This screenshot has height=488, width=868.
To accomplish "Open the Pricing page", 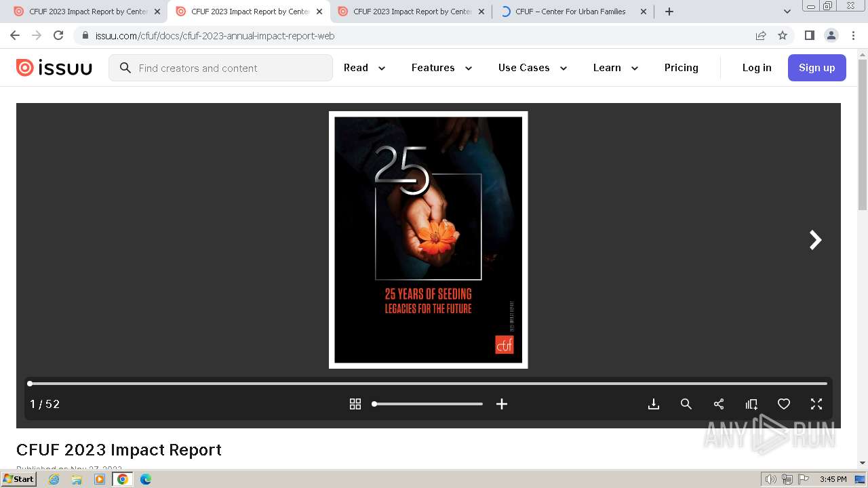I will [x=682, y=68].
